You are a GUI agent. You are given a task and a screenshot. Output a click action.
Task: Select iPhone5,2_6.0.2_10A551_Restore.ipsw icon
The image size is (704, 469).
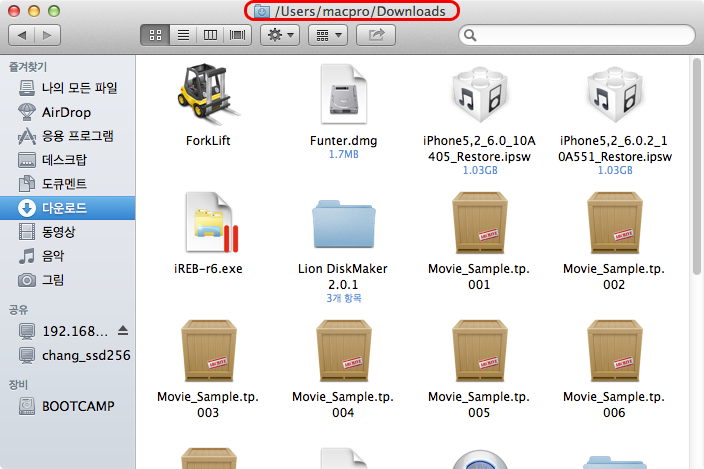pyautogui.click(x=615, y=94)
